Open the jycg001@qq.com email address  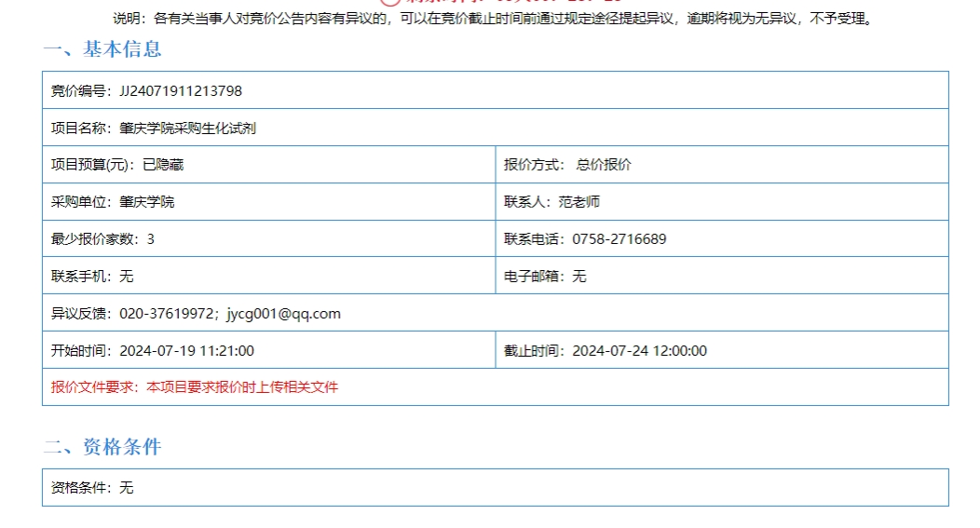pos(283,314)
